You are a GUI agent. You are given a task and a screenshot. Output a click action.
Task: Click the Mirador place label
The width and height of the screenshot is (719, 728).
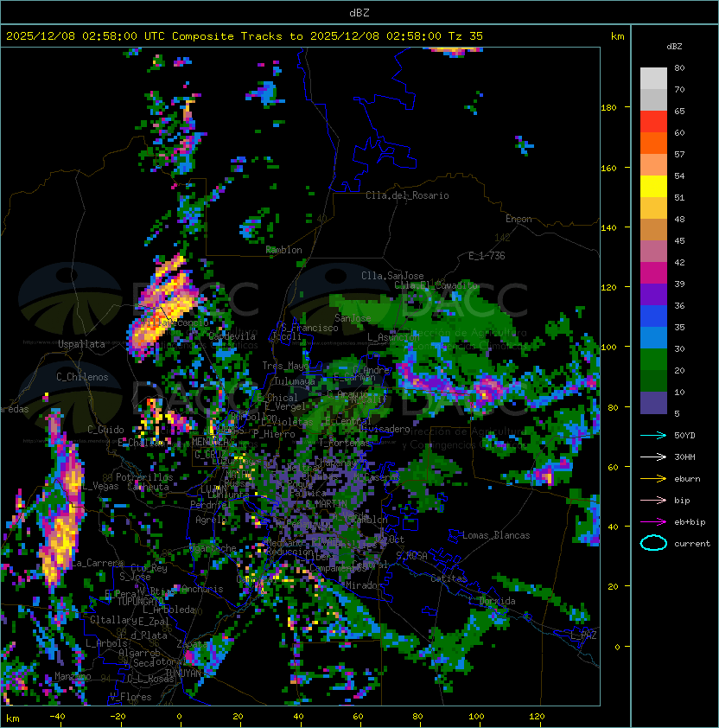(x=365, y=585)
